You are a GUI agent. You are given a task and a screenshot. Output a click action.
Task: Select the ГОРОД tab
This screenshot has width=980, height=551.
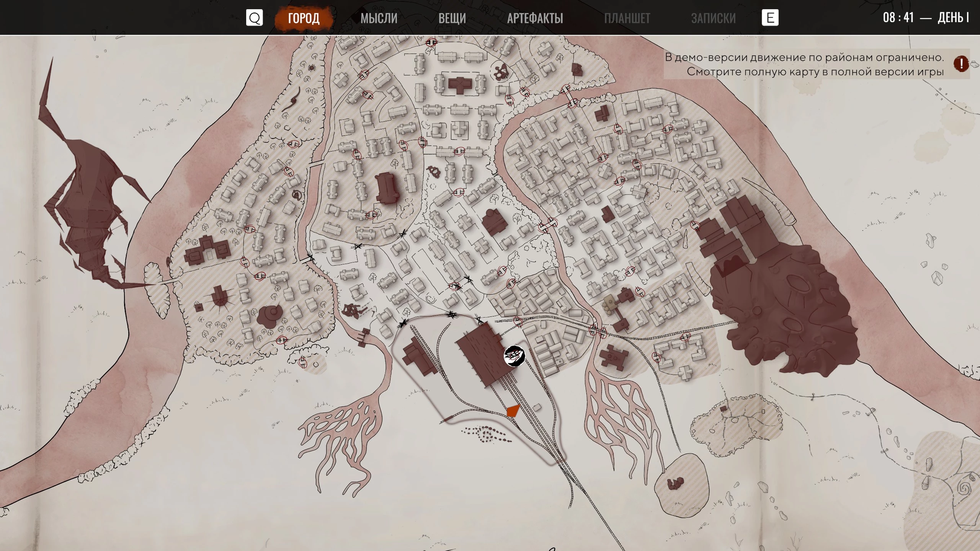click(304, 18)
